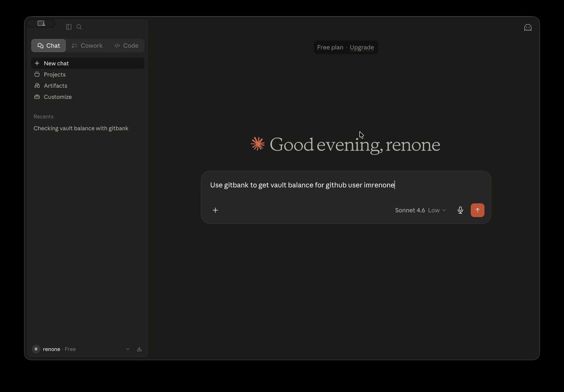
Task: Expand the account menu chevron
Action: pos(127,349)
